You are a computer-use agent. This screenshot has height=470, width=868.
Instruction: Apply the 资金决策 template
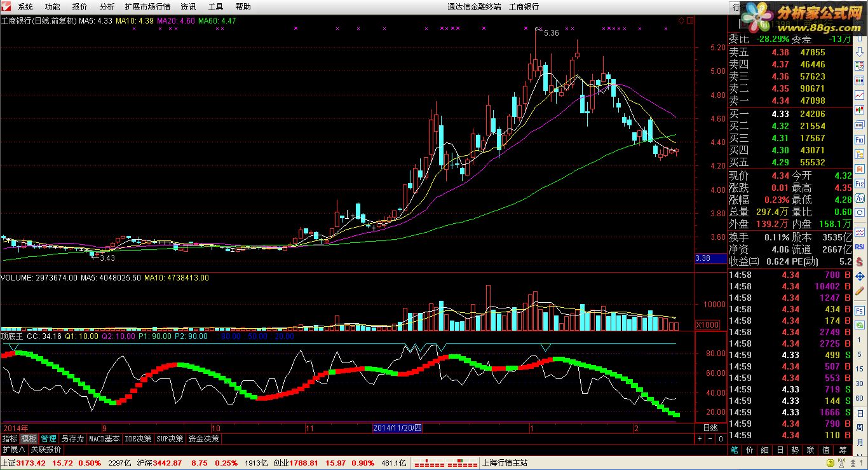point(203,438)
